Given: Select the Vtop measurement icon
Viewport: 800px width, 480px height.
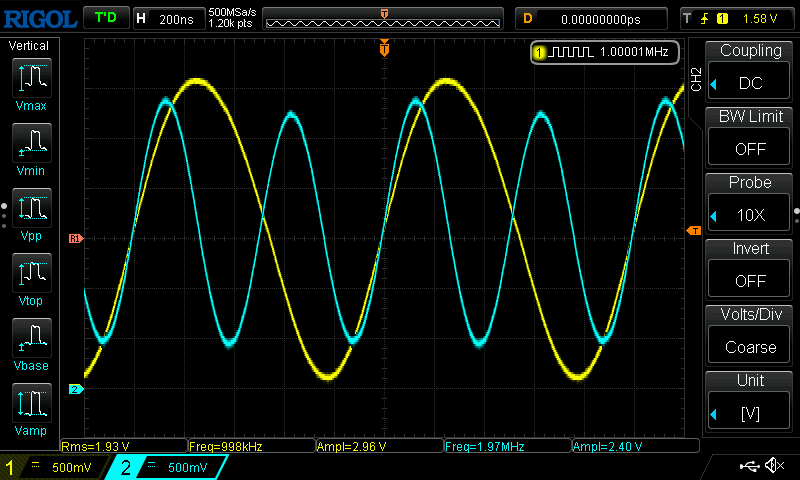Looking at the screenshot, I should coord(32,273).
